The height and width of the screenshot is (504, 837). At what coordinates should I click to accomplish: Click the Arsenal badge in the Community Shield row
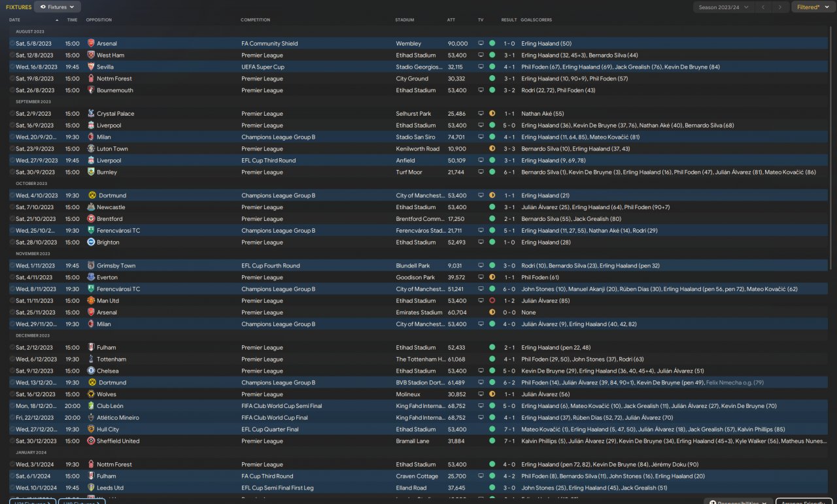point(91,43)
